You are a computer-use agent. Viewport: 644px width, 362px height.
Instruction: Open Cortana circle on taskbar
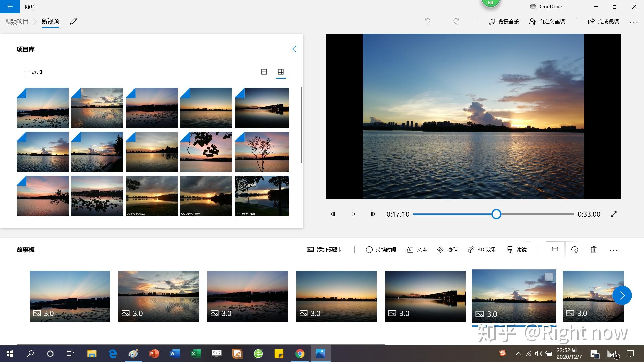click(x=50, y=354)
